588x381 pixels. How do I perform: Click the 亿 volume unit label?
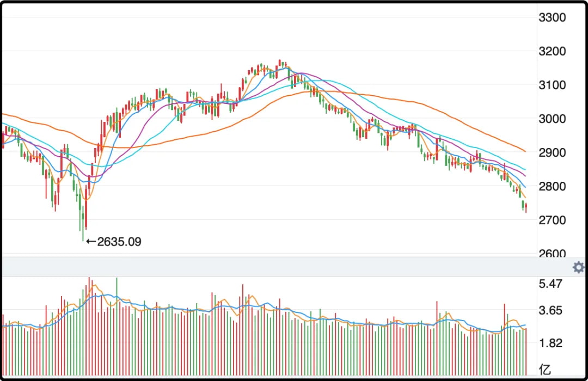545,369
